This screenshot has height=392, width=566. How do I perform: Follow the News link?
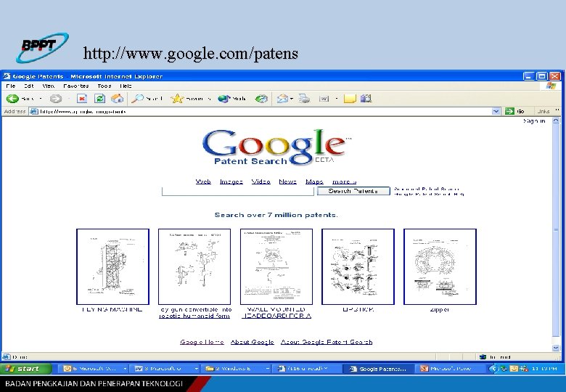pyautogui.click(x=287, y=181)
